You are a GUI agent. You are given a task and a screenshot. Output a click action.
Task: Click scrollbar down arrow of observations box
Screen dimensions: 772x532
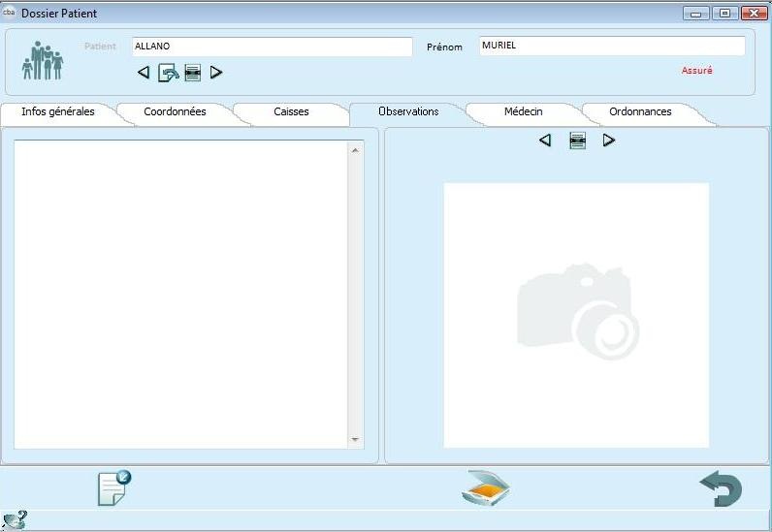(x=355, y=440)
